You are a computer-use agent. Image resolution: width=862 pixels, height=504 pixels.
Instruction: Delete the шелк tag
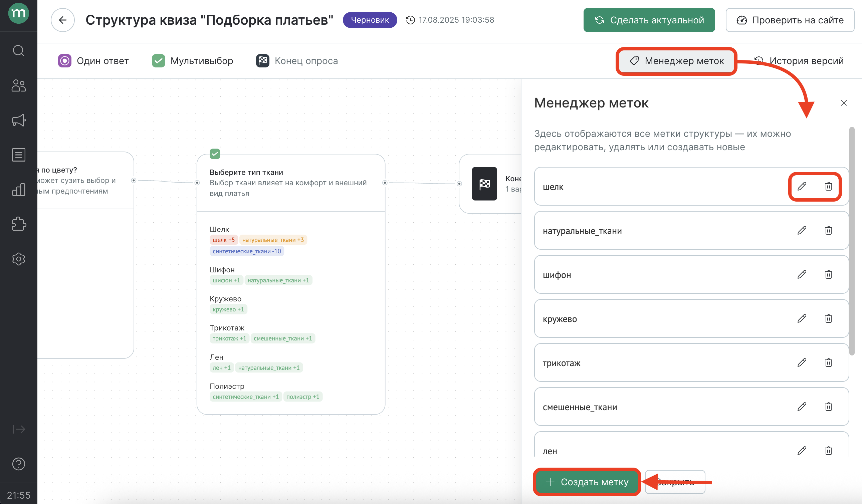(x=829, y=186)
